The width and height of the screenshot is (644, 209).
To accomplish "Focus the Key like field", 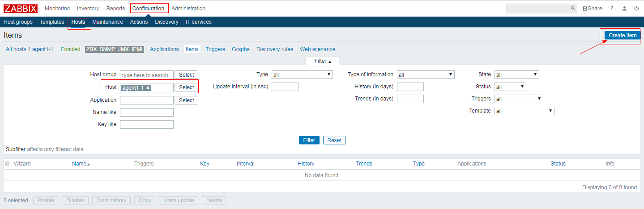I will click(x=147, y=125).
